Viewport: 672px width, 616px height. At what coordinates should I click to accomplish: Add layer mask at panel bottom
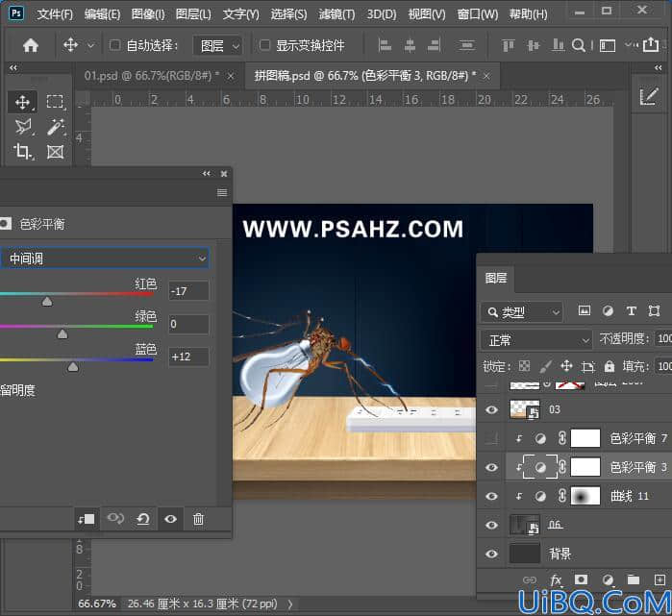581,579
